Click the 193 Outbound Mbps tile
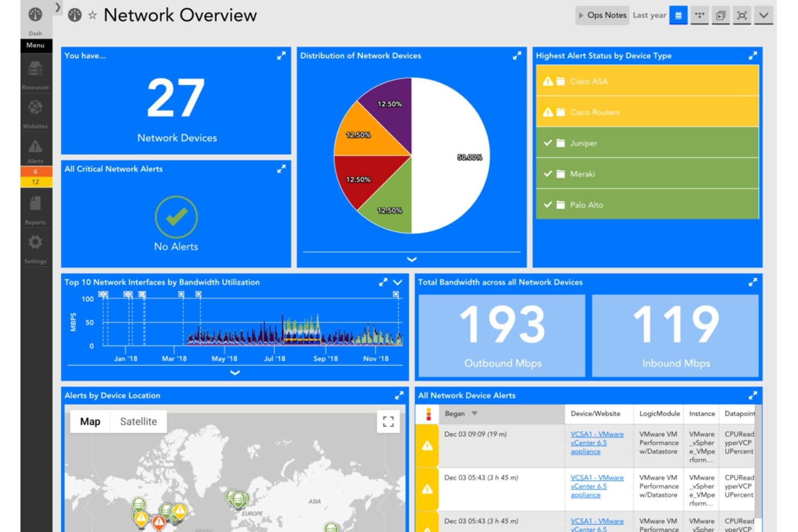This screenshot has width=798, height=532. pos(502,336)
